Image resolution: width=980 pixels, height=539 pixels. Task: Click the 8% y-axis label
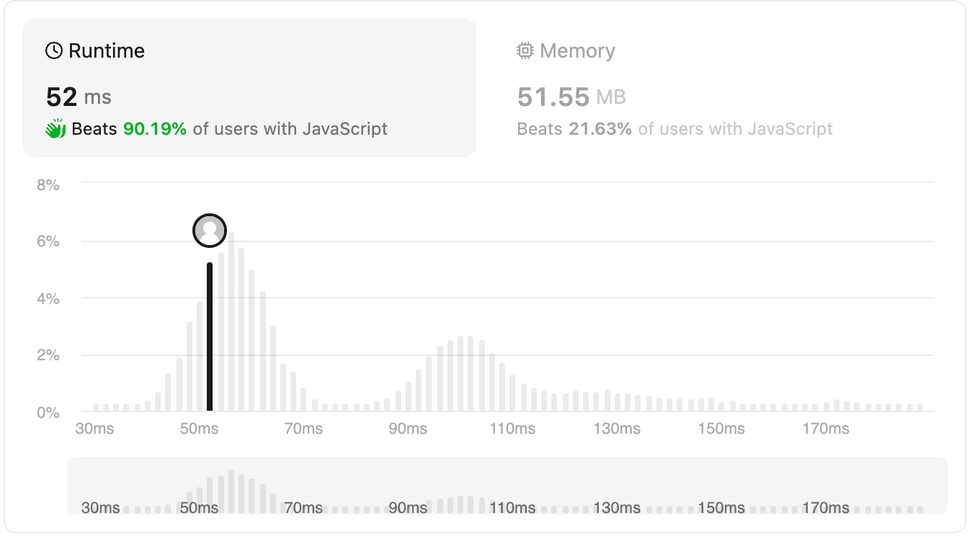pos(48,184)
